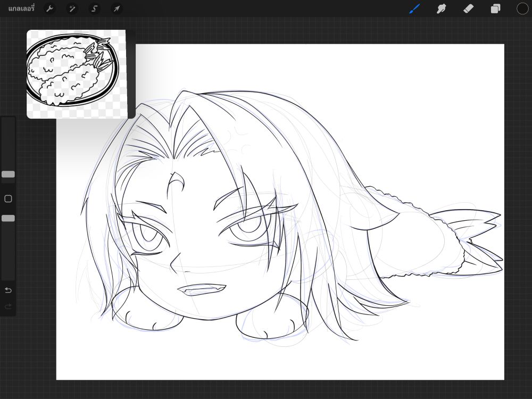Open the active color picker circle
The width and height of the screenshot is (532, 399).
tap(522, 9)
